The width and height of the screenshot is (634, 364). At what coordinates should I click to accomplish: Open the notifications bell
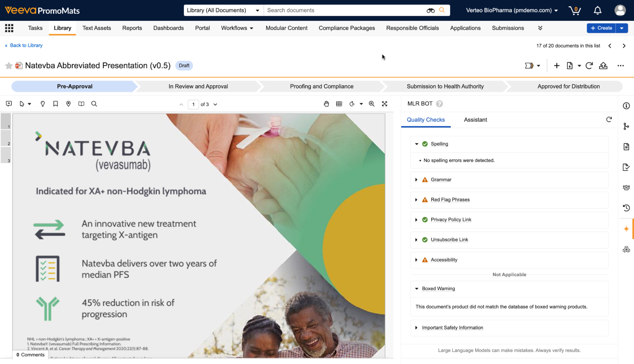pyautogui.click(x=598, y=10)
